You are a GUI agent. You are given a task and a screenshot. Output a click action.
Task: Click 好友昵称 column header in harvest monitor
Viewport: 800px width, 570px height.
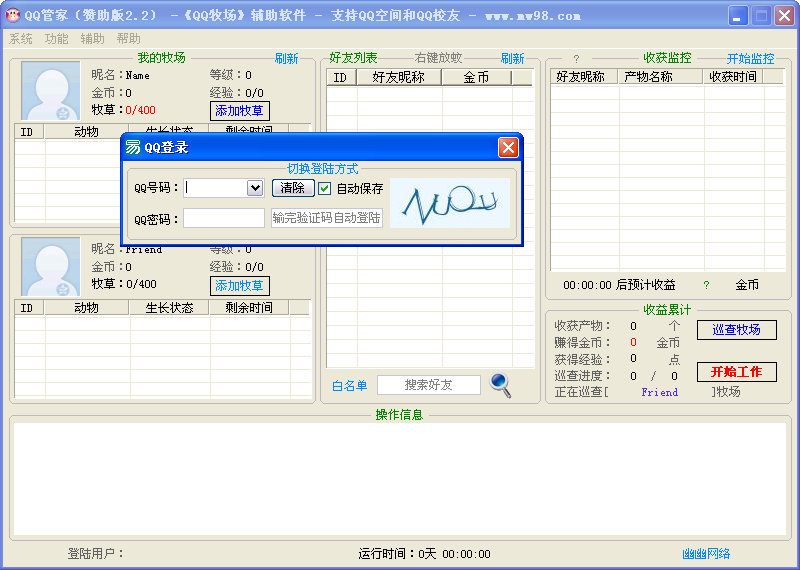tap(584, 77)
